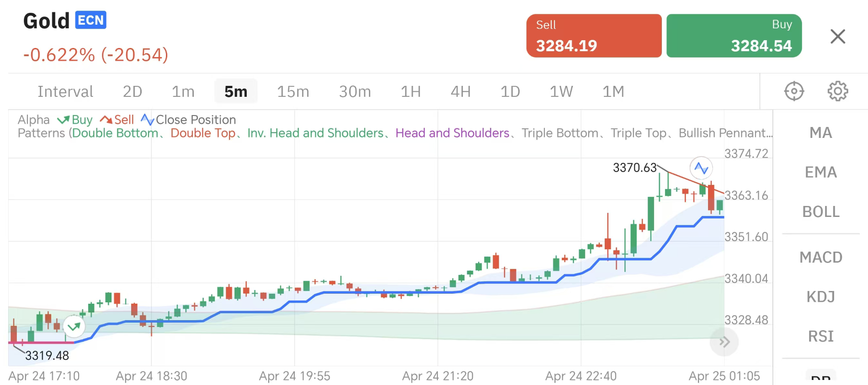
Task: Turn on the RSI indicator
Action: (820, 337)
